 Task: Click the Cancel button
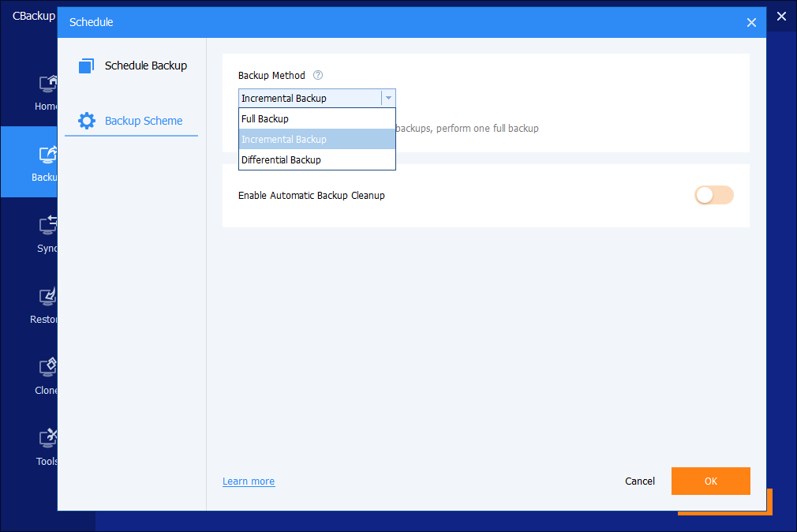tap(639, 481)
